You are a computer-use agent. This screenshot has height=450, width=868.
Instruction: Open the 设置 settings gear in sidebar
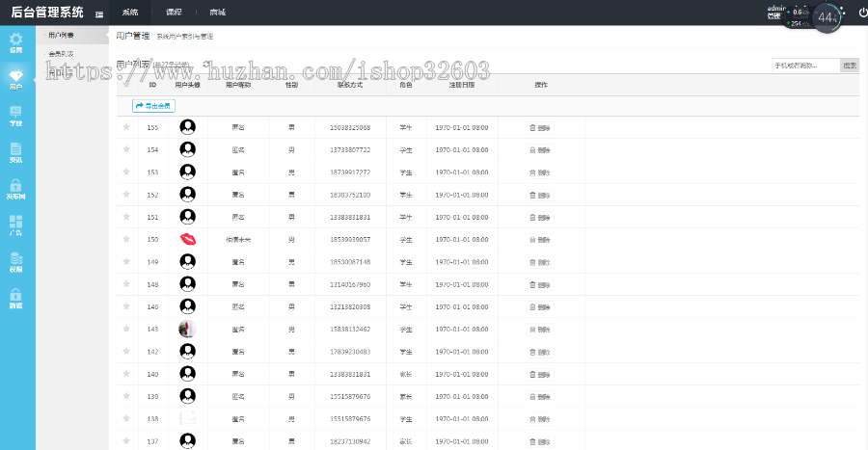coord(16,42)
